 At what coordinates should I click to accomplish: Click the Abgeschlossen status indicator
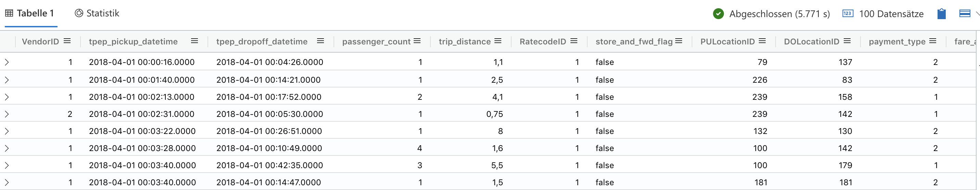point(771,14)
